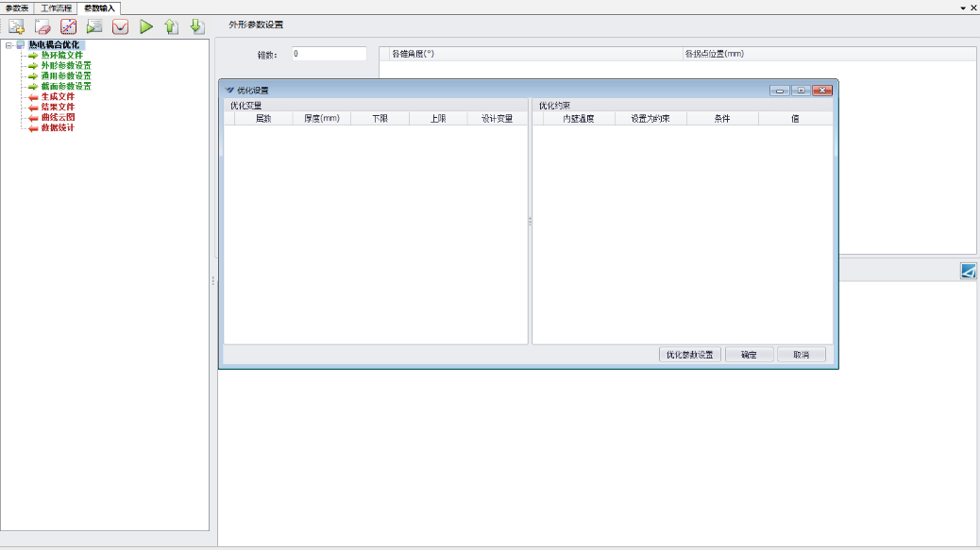Click the 锥数 input field
The image size is (980, 550).
pos(329,54)
